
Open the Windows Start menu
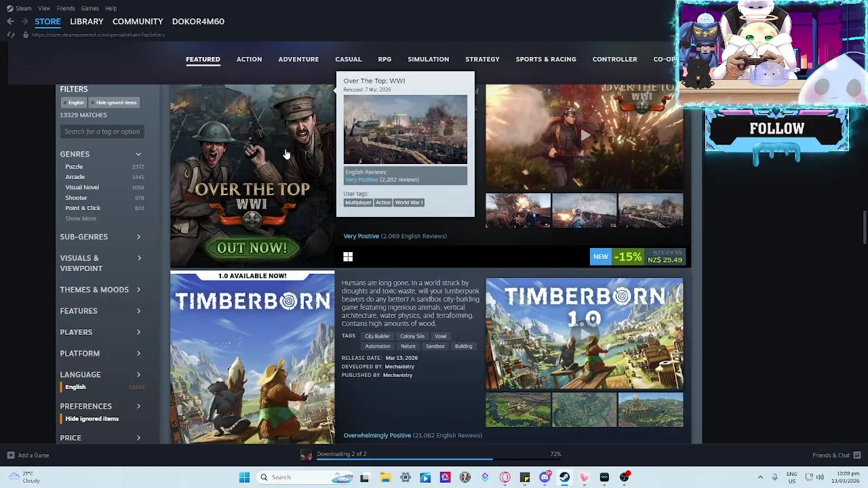pyautogui.click(x=244, y=477)
